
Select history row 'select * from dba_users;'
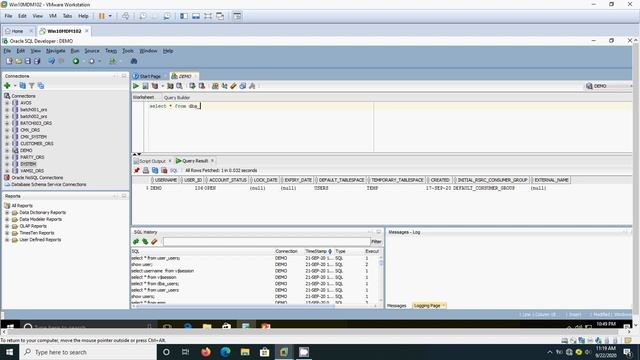155,284
